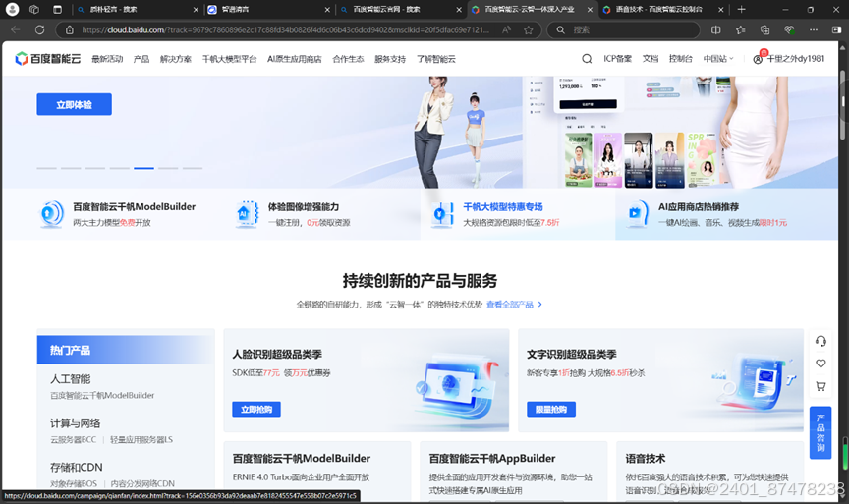
Task: Click the browser refresh button
Action: 39,29
